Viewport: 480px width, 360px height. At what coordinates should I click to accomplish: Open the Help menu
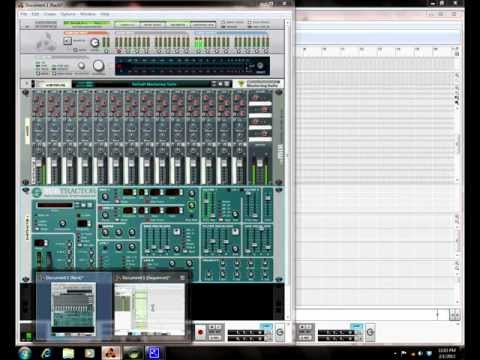pyautogui.click(x=105, y=14)
